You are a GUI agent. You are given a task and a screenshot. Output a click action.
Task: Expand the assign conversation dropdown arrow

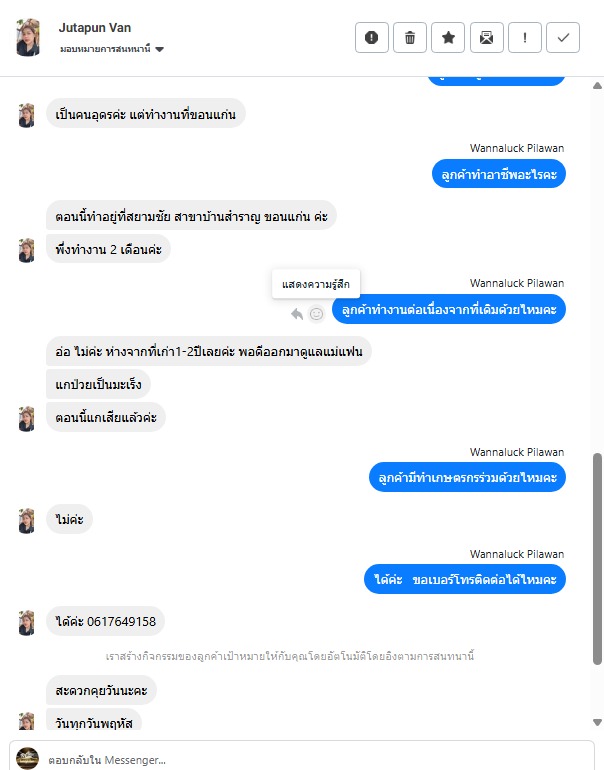click(x=160, y=49)
